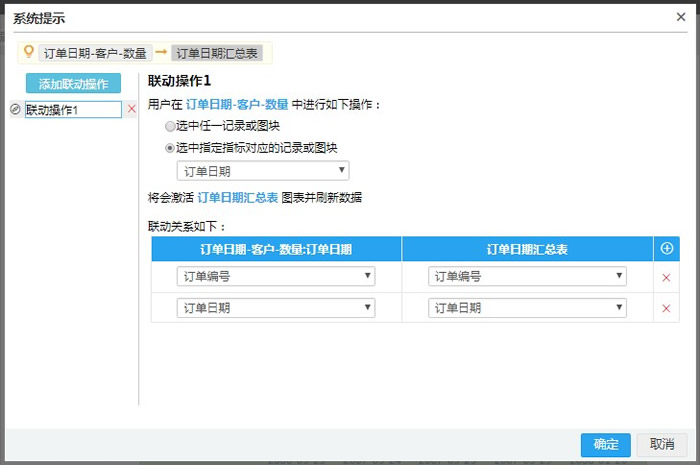The width and height of the screenshot is (700, 465).
Task: Remove the 订单日期 relation row
Action: point(666,308)
